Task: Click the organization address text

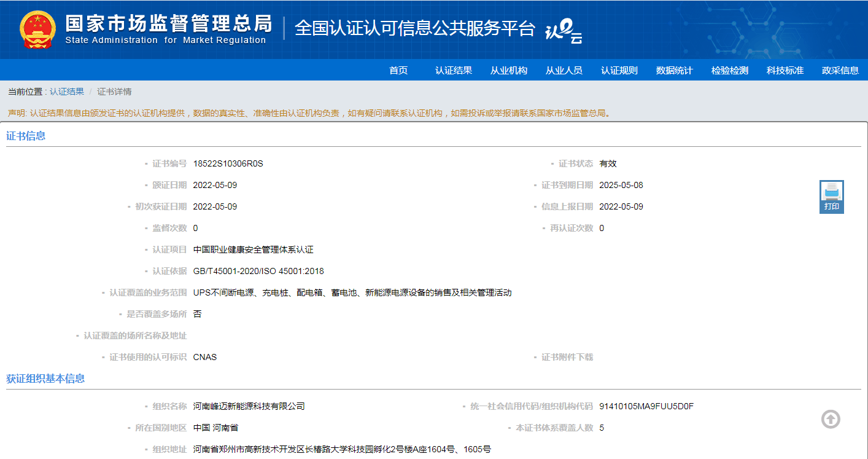Action: 342,449
